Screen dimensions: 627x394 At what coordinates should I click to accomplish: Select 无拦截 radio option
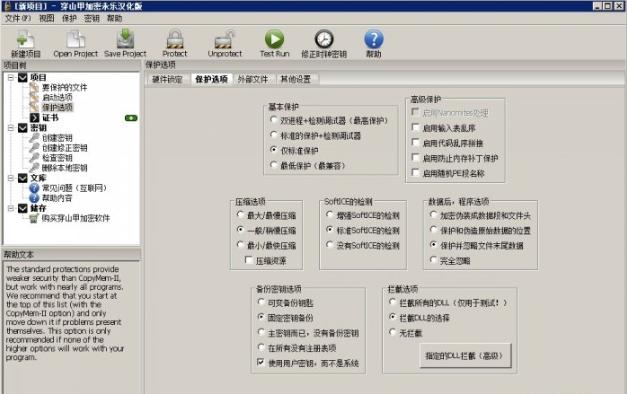tap(392, 332)
